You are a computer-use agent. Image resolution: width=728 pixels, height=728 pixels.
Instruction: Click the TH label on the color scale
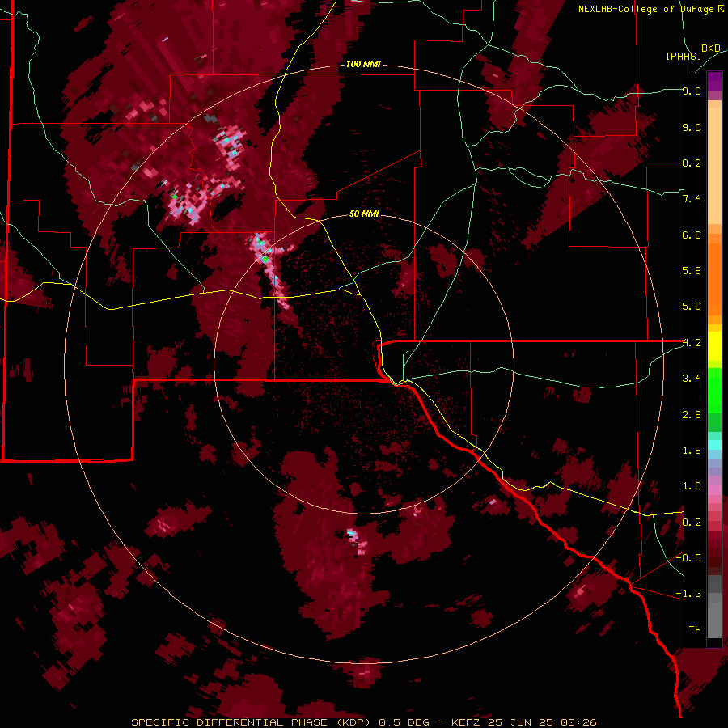(x=695, y=630)
